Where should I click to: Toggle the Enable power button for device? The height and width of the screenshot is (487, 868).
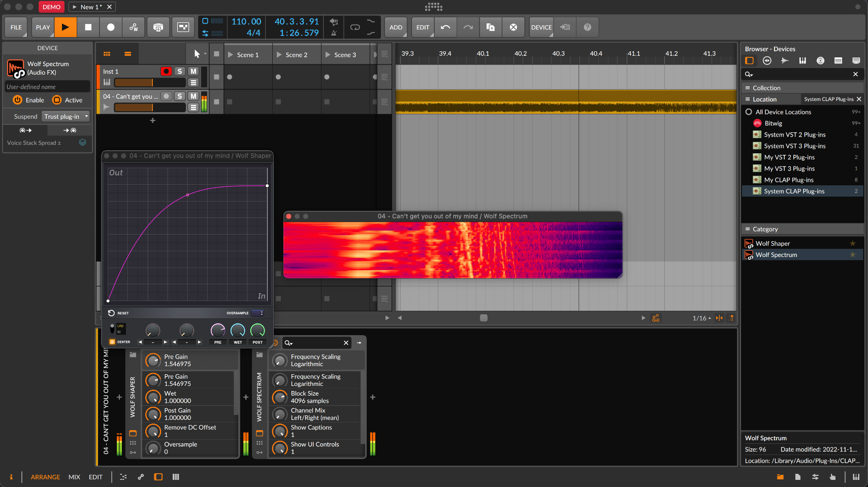[x=18, y=100]
